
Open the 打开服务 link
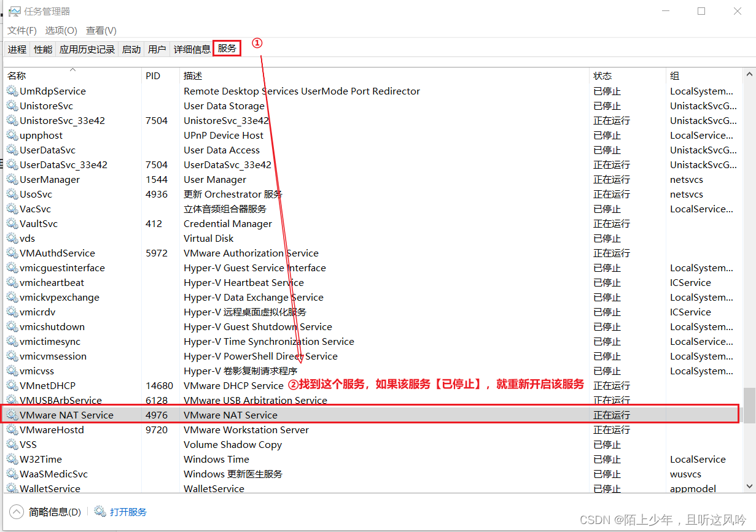pos(128,512)
